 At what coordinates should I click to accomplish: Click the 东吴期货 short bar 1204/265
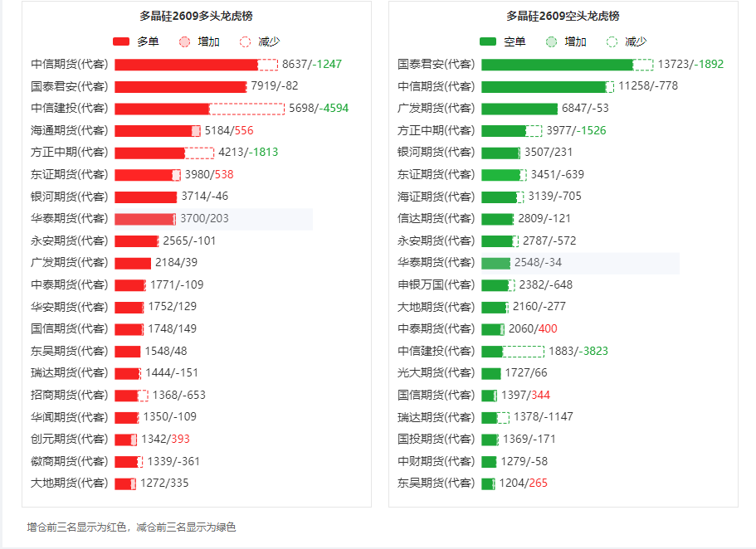(x=489, y=484)
